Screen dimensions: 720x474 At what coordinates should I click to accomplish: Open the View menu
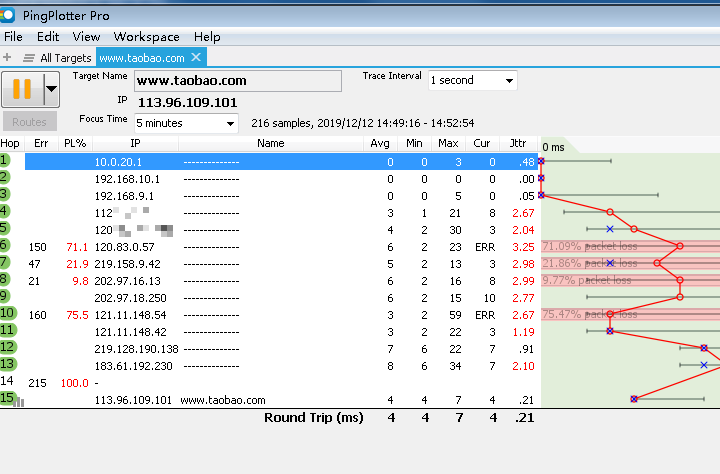click(x=86, y=37)
